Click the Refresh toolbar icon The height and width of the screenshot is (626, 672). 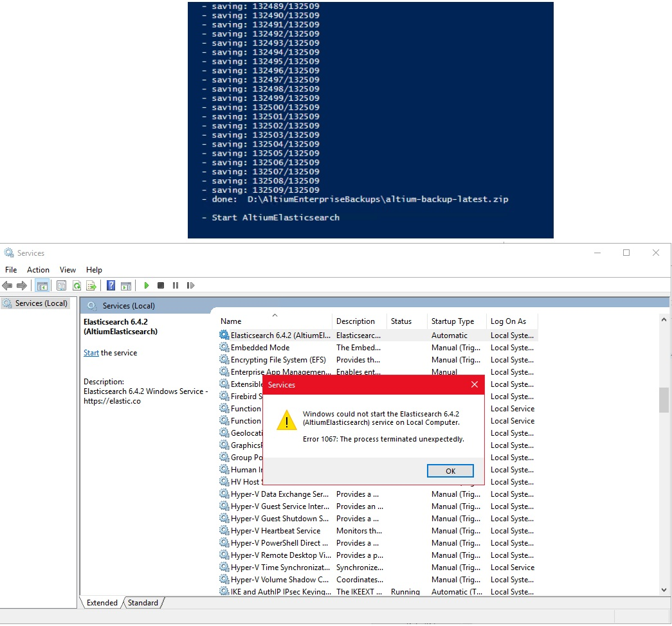(77, 286)
